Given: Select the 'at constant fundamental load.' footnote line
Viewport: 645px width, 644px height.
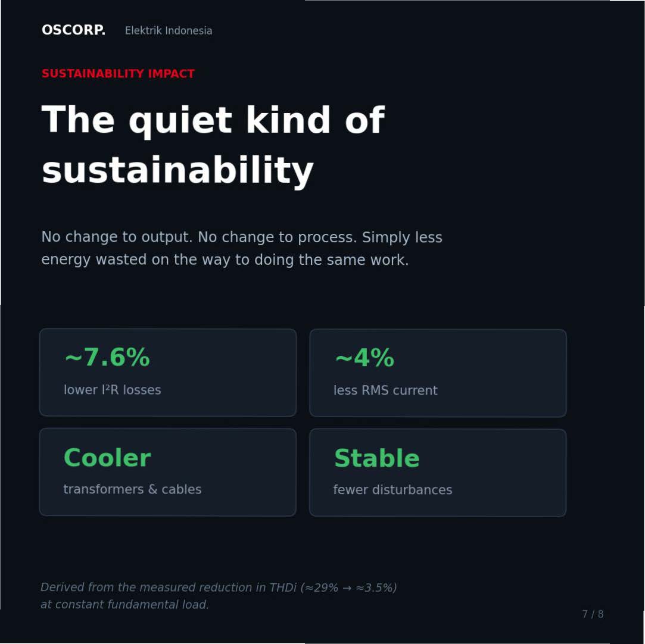Looking at the screenshot, I should coord(124,605).
